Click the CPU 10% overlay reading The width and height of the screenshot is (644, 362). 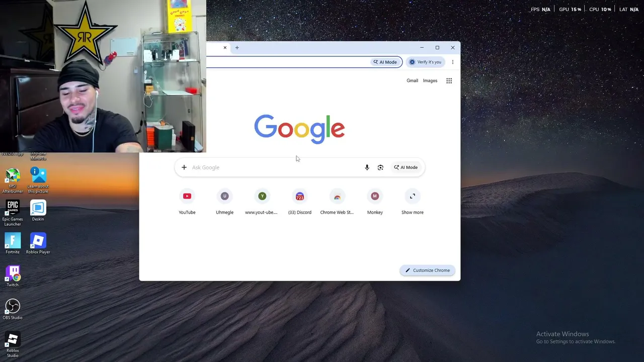pyautogui.click(x=600, y=10)
